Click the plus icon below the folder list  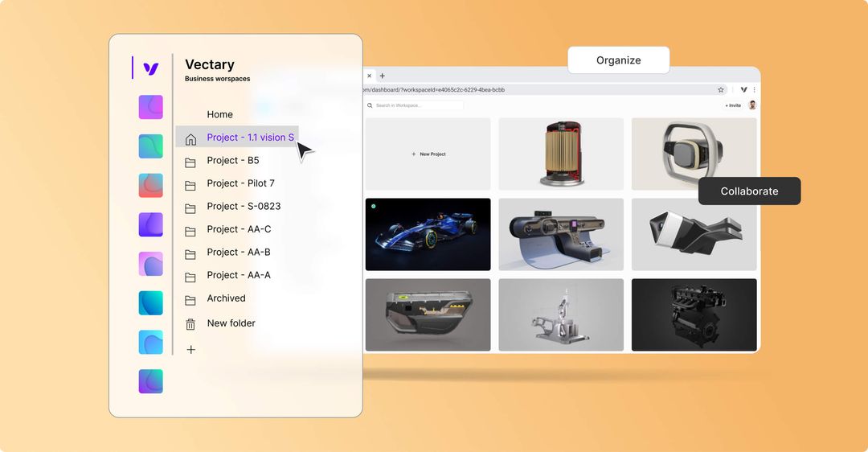pos(190,350)
